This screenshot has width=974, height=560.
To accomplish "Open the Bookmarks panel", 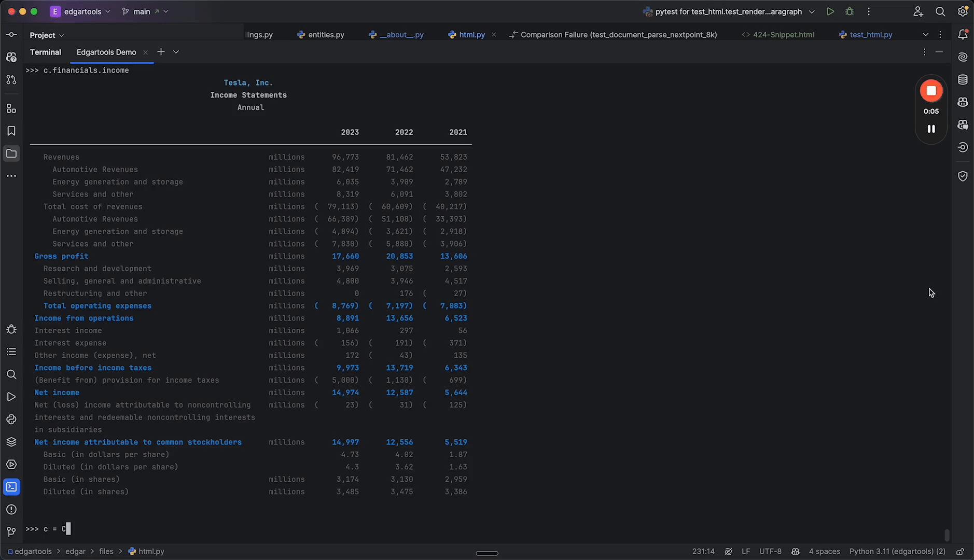I will 11,131.
